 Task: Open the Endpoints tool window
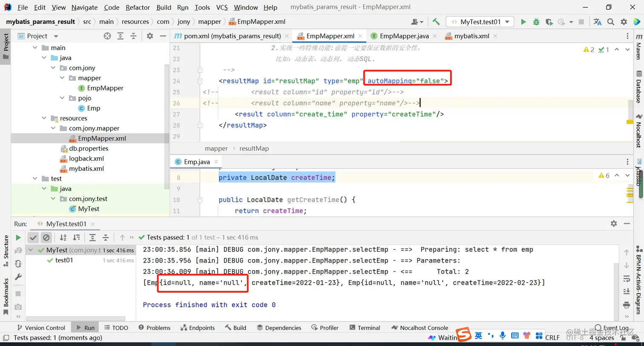[x=198, y=328]
